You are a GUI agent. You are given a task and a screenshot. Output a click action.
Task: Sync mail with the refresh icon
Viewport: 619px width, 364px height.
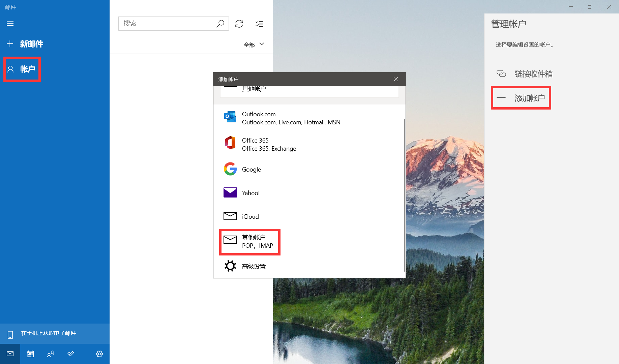pyautogui.click(x=239, y=24)
